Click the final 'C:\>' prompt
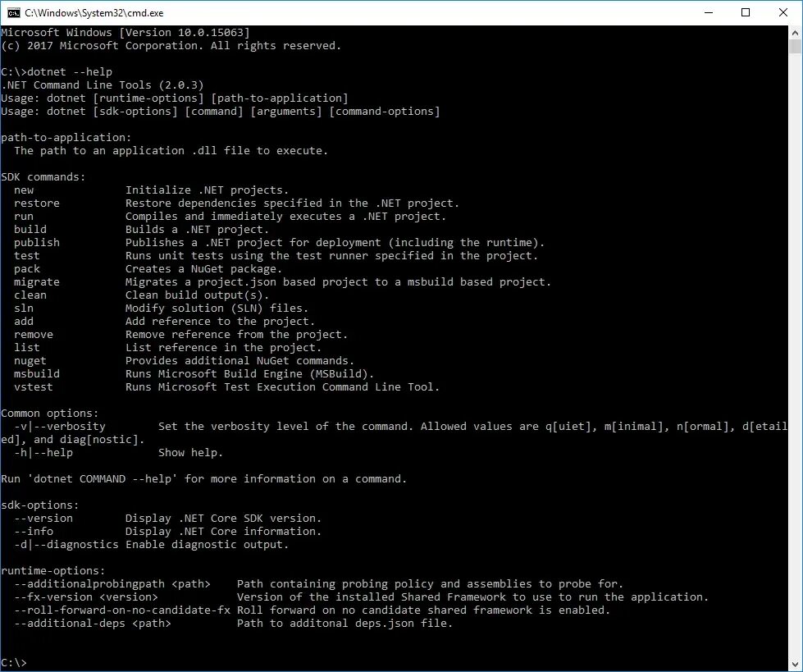 coord(13,663)
